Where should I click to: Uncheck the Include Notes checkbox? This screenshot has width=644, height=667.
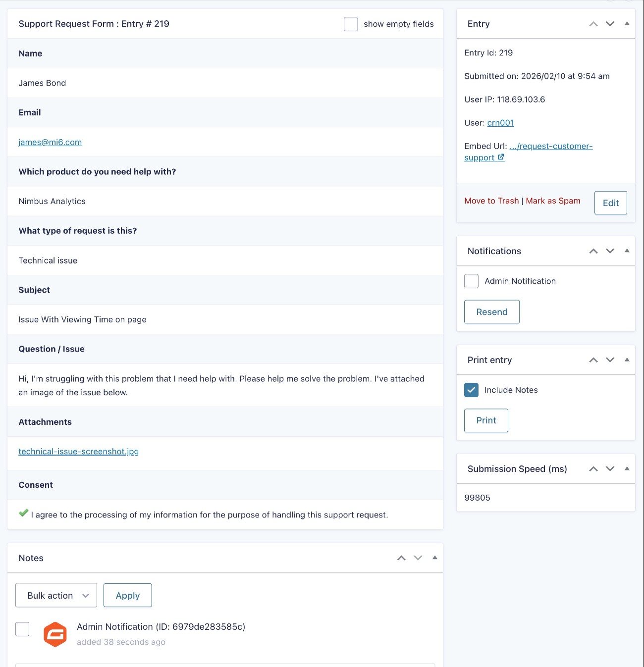(471, 390)
